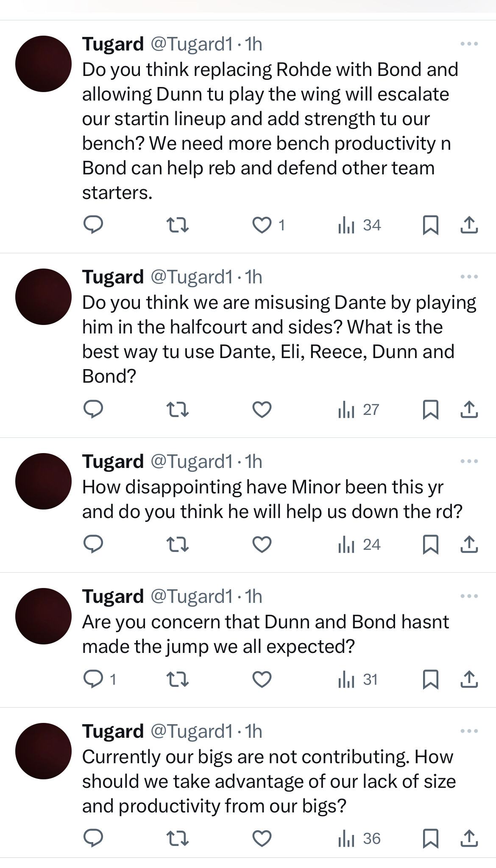
Task: Open more options on the Rohde tweet
Action: pyautogui.click(x=469, y=44)
